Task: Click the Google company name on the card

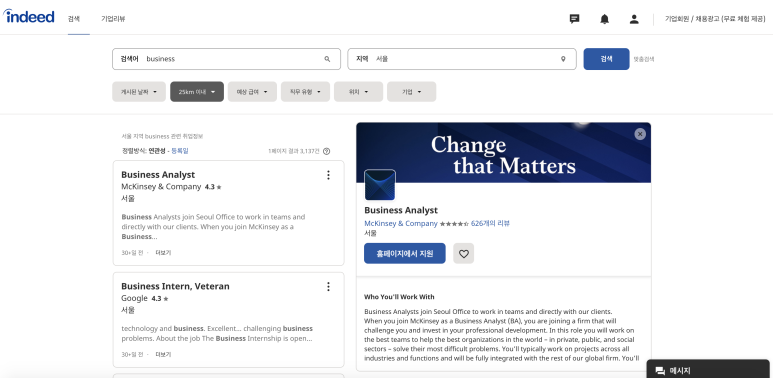Action: coord(134,298)
